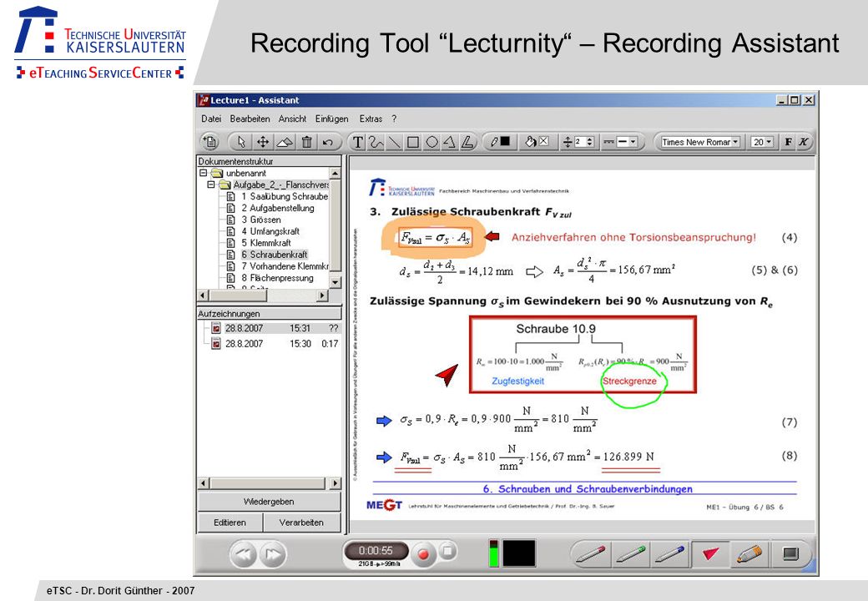
Task: Select the four-arrow move tool
Action: pyautogui.click(x=263, y=142)
